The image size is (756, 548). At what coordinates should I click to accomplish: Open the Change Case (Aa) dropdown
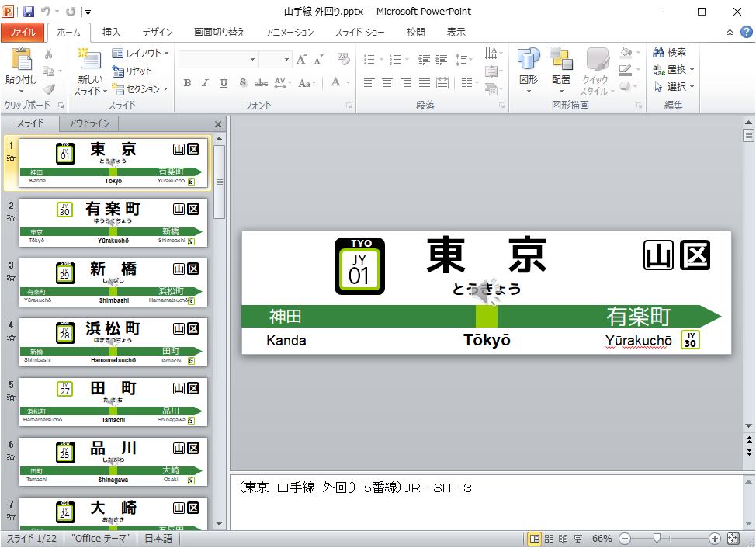tap(307, 83)
